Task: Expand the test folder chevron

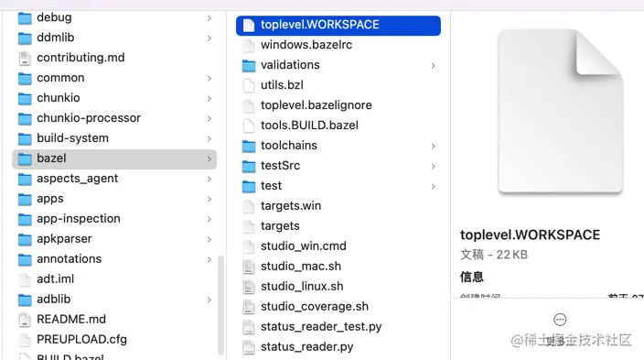Action: (x=433, y=186)
